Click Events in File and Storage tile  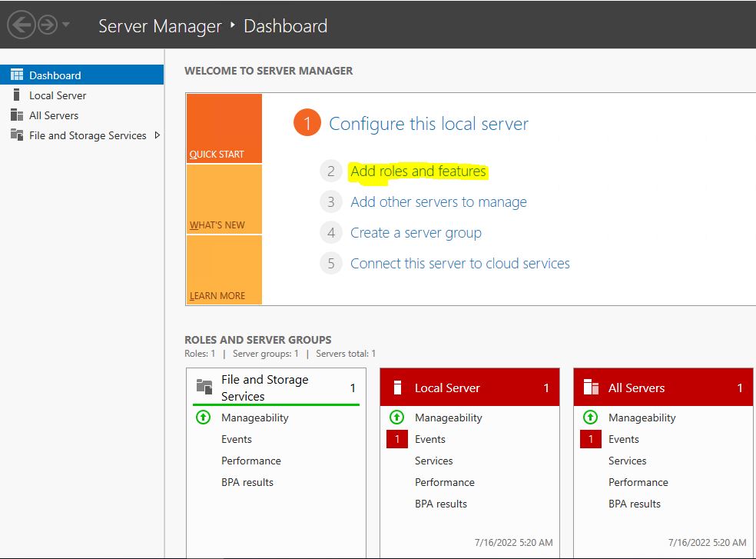tap(237, 439)
